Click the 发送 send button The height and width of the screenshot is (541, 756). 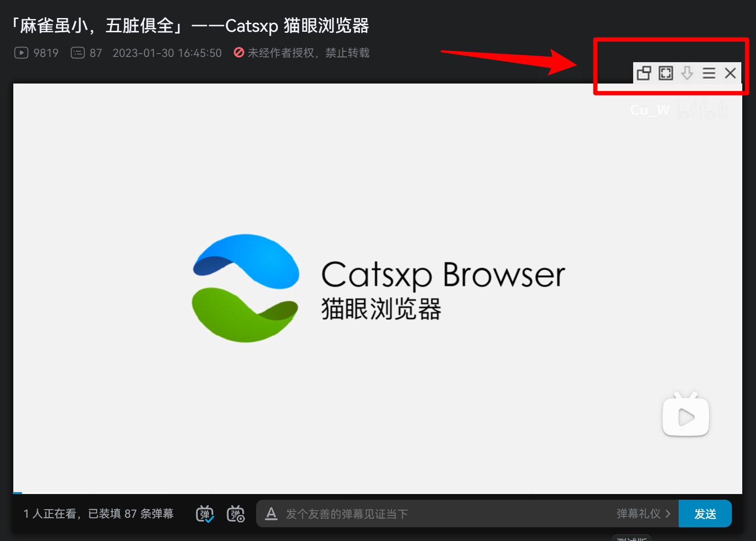pyautogui.click(x=705, y=513)
